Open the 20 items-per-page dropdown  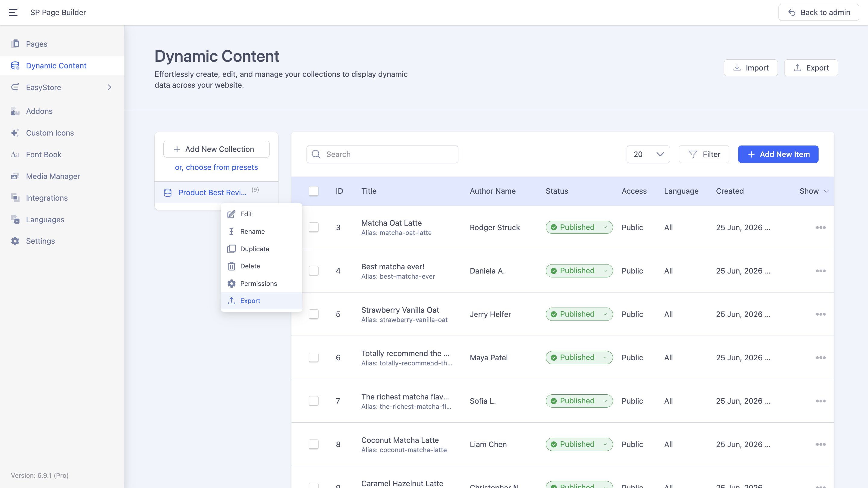pyautogui.click(x=648, y=154)
